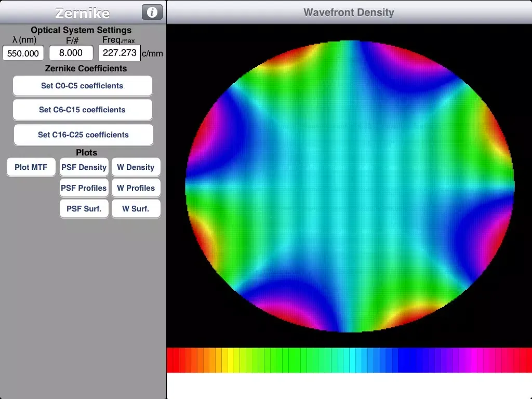532x399 pixels.
Task: Display the PSF Density plot
Action: click(84, 167)
